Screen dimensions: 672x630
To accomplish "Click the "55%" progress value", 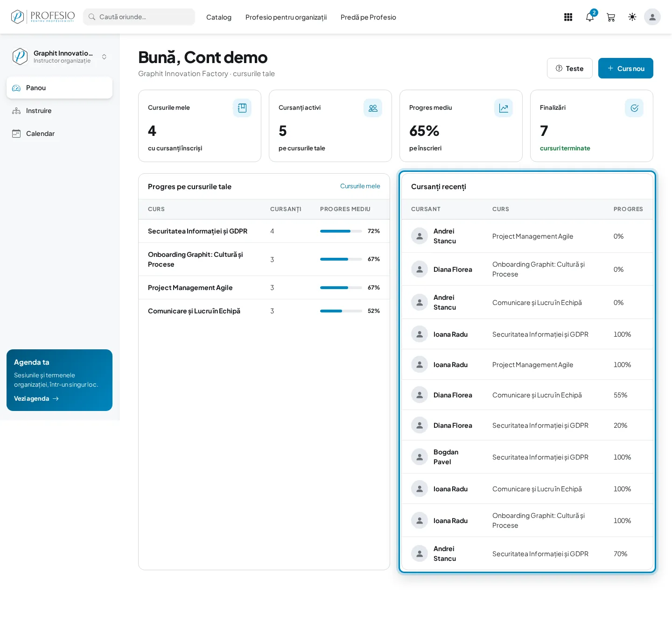I will (620, 395).
